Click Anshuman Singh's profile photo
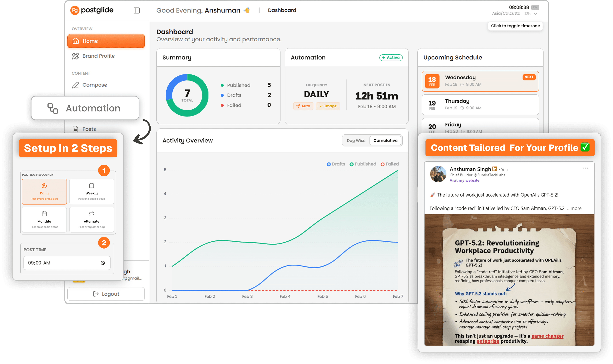The width and height of the screenshot is (613, 364). (x=438, y=174)
